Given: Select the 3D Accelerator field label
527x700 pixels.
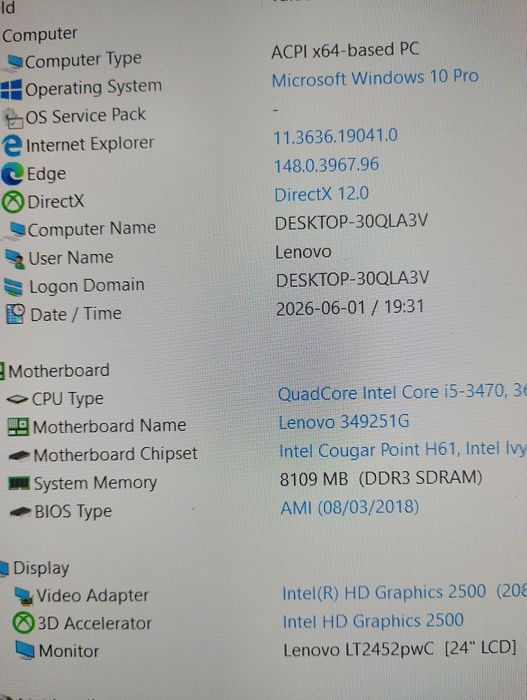Looking at the screenshot, I should (x=95, y=623).
